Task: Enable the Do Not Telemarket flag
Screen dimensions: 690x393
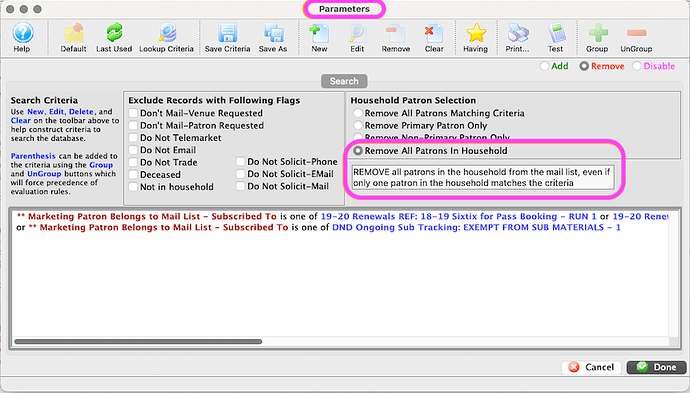Action: pos(133,138)
